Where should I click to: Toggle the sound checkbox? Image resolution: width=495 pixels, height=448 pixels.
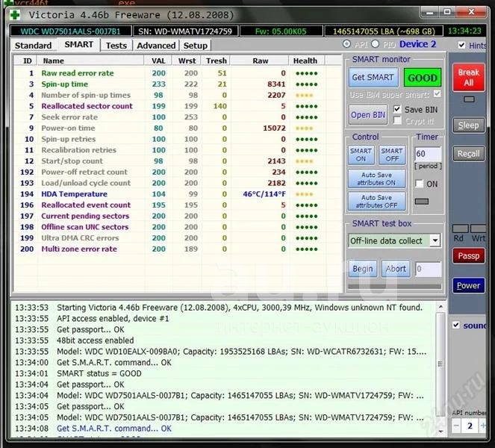456,325
